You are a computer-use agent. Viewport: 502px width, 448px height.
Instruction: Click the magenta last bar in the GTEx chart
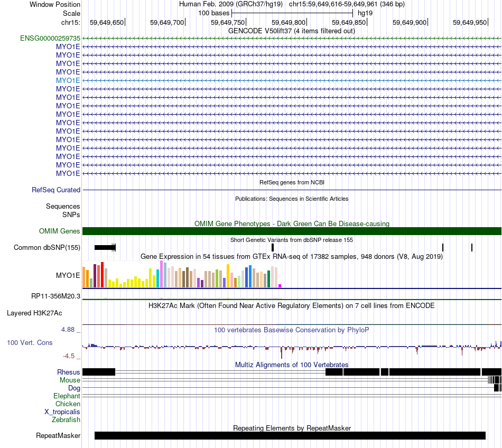click(x=280, y=286)
